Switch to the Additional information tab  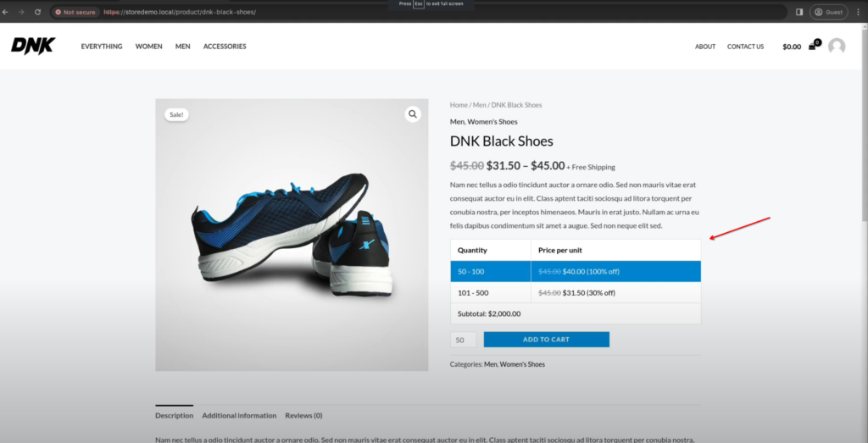click(x=239, y=415)
